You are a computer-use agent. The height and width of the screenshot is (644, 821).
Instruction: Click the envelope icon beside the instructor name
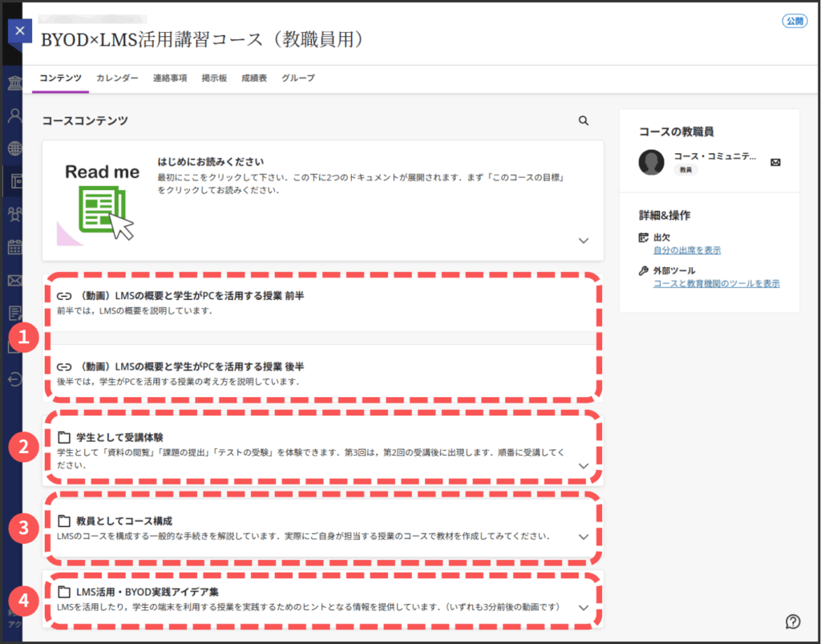[x=775, y=162]
